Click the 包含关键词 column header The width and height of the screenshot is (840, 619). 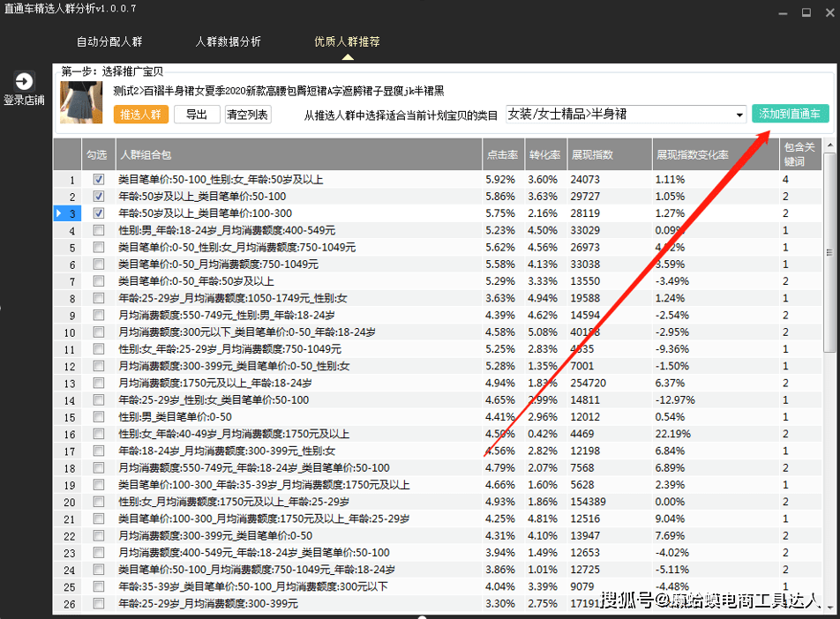click(x=799, y=155)
